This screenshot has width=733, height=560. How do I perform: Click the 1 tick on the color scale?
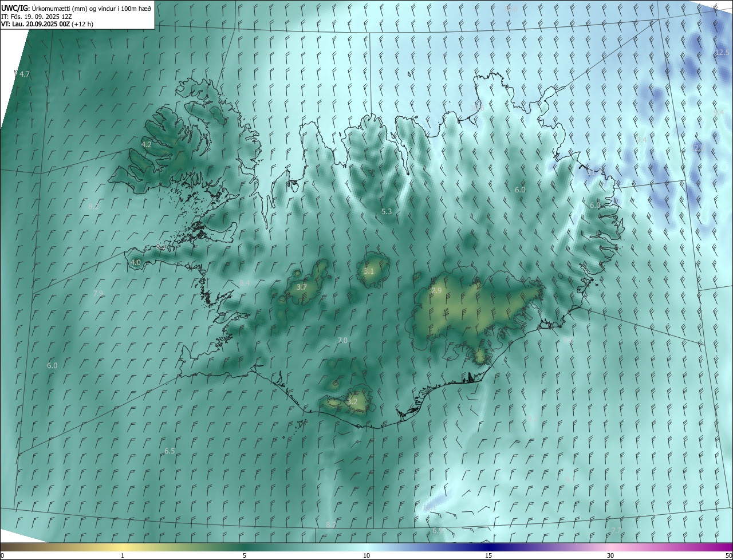point(123,555)
